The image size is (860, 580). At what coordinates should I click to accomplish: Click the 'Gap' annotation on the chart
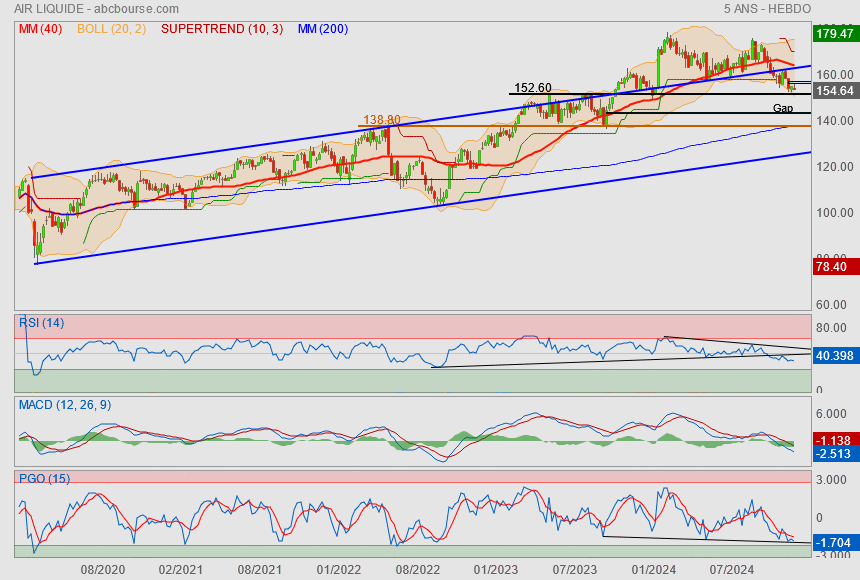[783, 108]
